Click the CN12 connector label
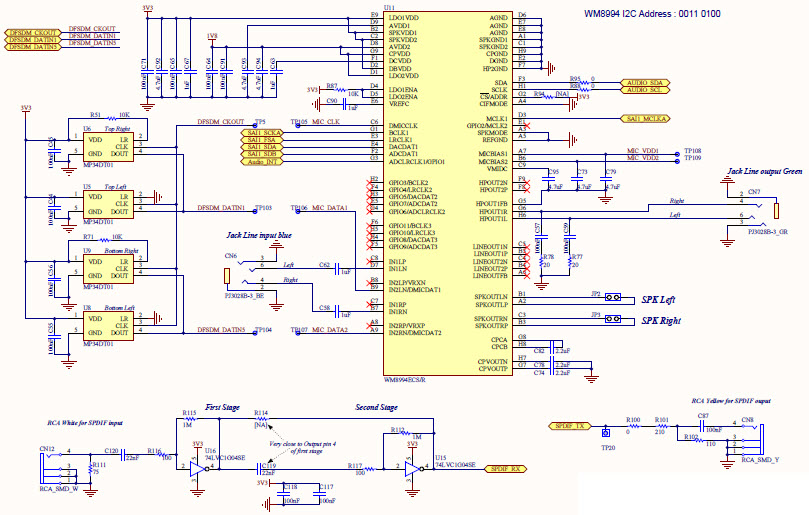Screen dimensions: 809x515 (47, 449)
